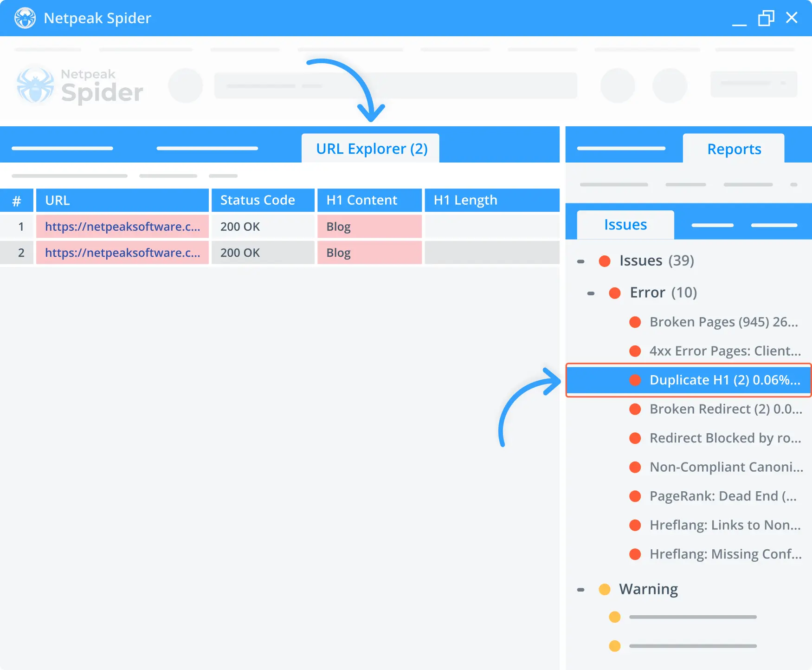The width and height of the screenshot is (812, 670).
Task: Click the red dot beside Broken Pages
Action: click(x=635, y=322)
